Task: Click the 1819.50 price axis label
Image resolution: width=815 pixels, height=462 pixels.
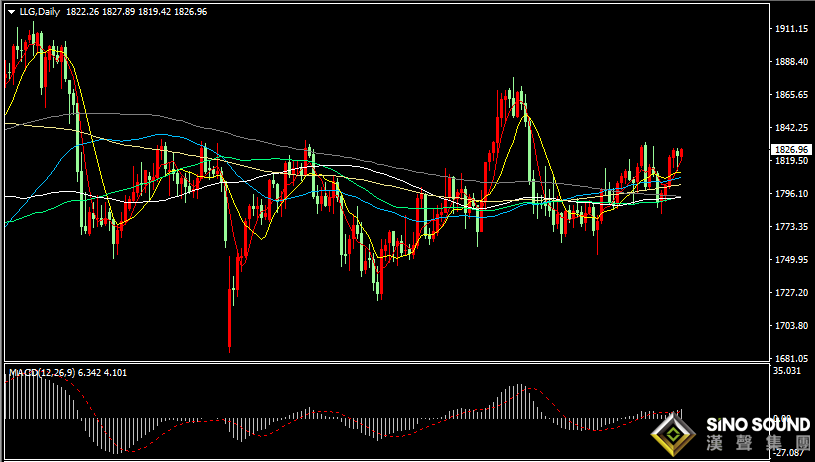Action: [x=792, y=161]
